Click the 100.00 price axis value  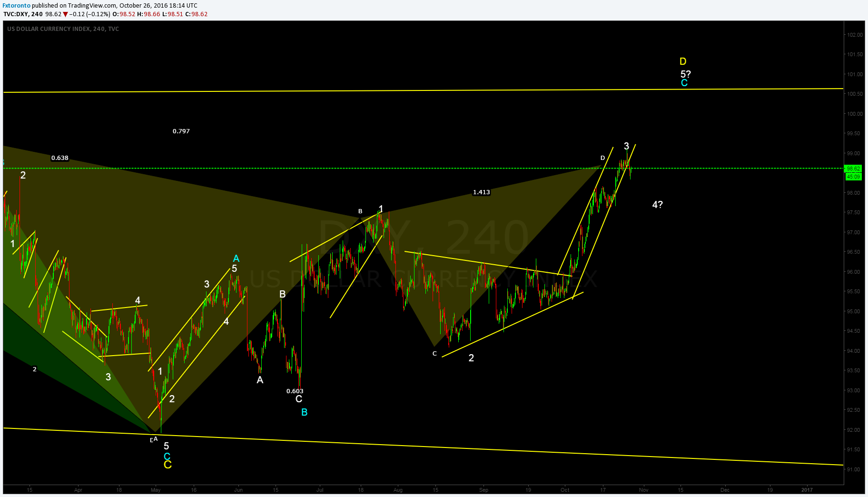(855, 114)
